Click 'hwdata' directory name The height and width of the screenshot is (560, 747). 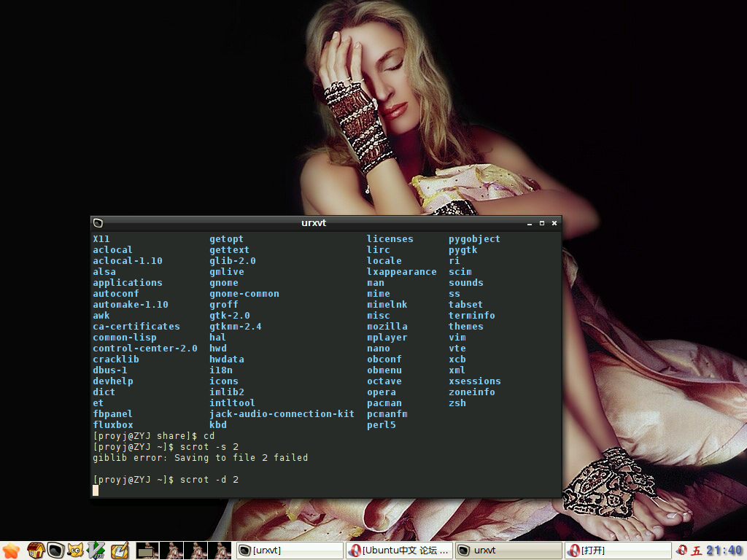(227, 359)
